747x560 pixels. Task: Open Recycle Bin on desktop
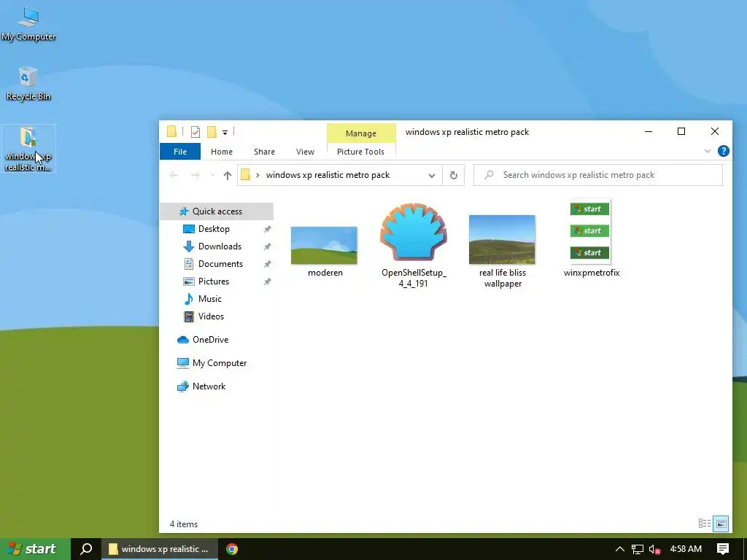[28, 84]
